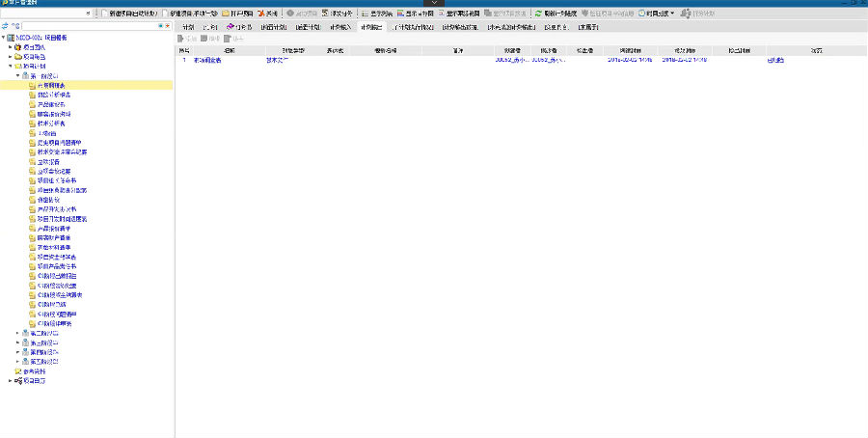
Task: Collapse the 第一阶段 tree node
Action: coord(17,75)
